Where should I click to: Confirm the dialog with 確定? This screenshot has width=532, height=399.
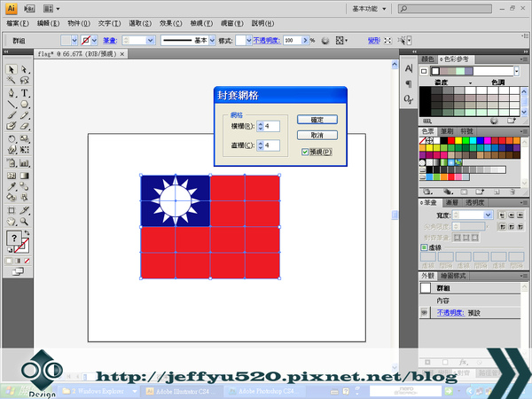point(317,120)
